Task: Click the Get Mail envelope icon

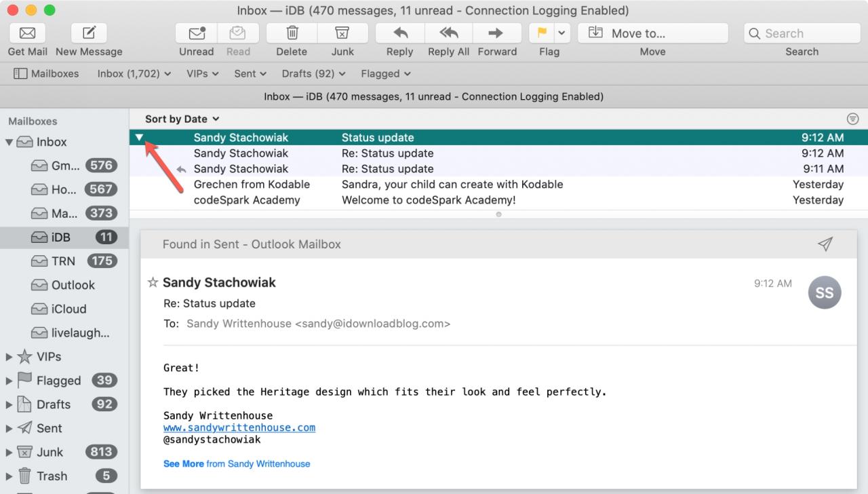Action: click(x=28, y=33)
